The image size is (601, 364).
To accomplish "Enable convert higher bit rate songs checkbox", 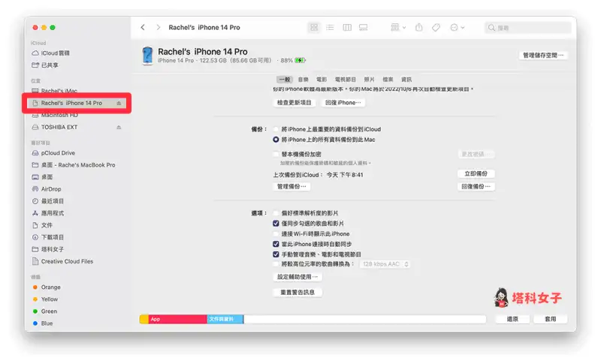I will [x=276, y=264].
